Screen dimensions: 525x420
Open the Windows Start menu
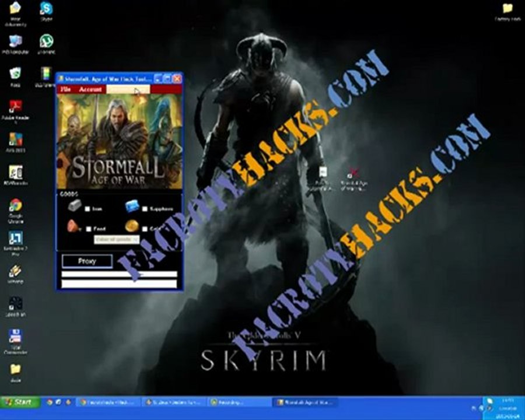tap(20, 402)
